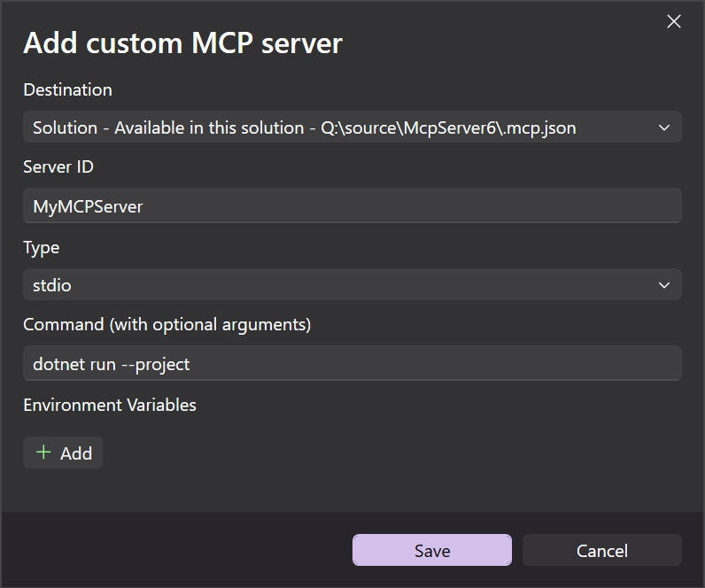705x588 pixels.
Task: Select the .mcp.json path text in Destination
Action: [x=448, y=128]
